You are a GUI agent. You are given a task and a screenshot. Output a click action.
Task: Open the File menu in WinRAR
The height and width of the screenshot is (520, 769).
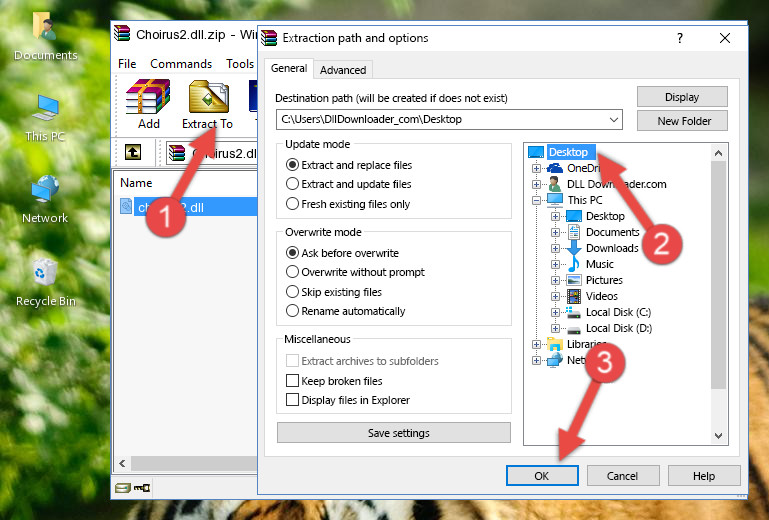tap(127, 64)
